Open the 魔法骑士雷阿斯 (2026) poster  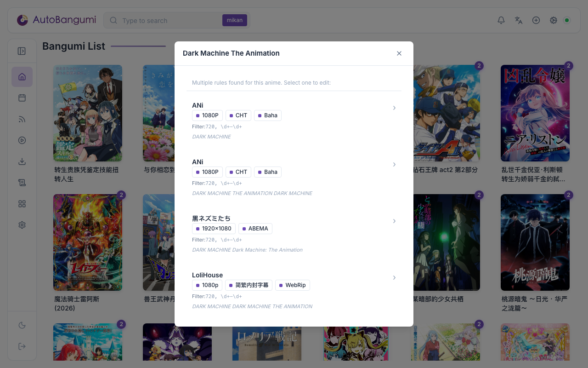point(88,242)
